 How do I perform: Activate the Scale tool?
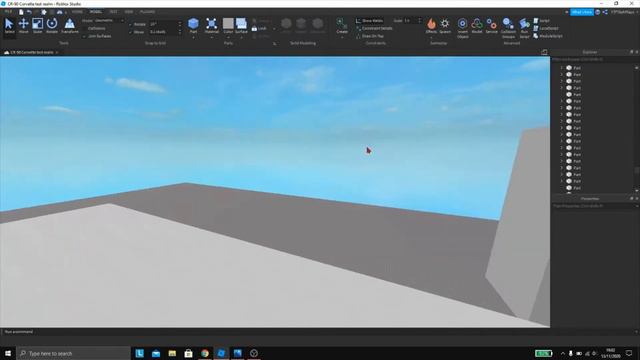37,25
